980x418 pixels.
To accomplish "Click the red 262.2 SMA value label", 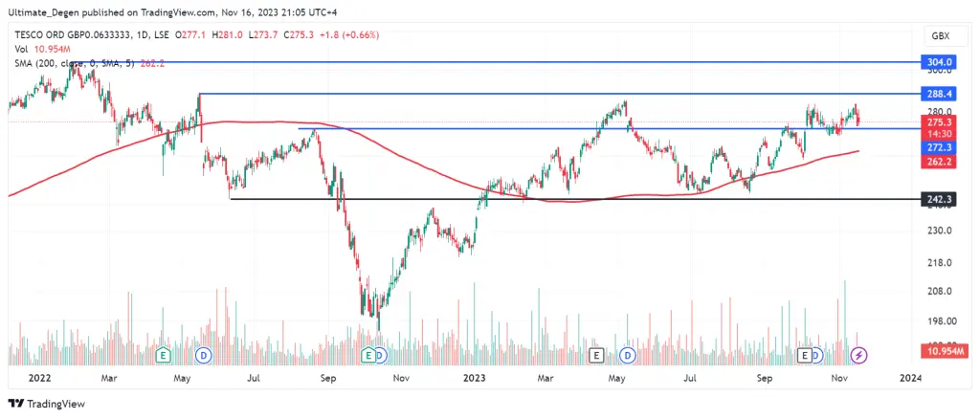I will click(x=940, y=161).
